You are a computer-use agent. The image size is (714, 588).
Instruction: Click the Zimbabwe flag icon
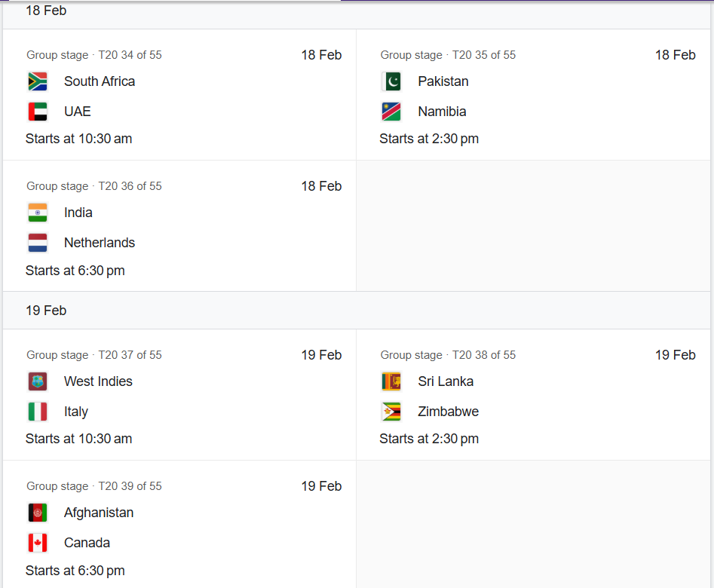coord(391,412)
